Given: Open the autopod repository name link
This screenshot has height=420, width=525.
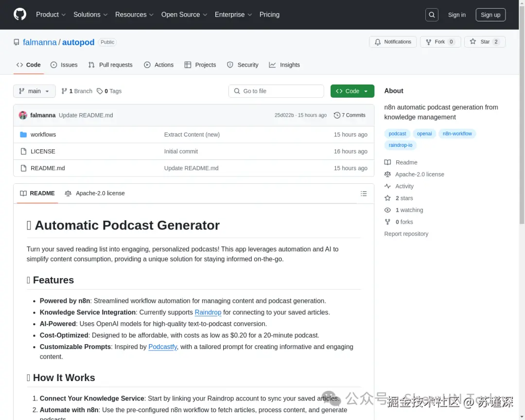Looking at the screenshot, I should (x=78, y=42).
